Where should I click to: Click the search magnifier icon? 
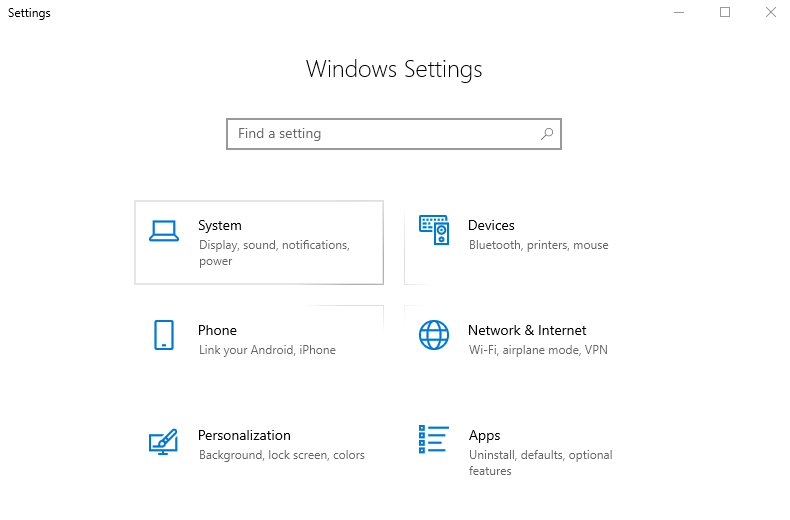(x=547, y=134)
